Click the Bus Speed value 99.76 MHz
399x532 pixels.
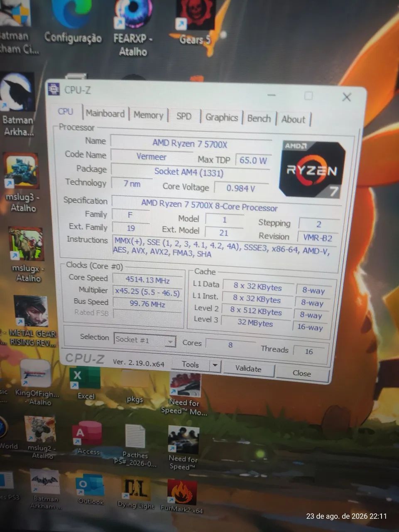pyautogui.click(x=147, y=304)
